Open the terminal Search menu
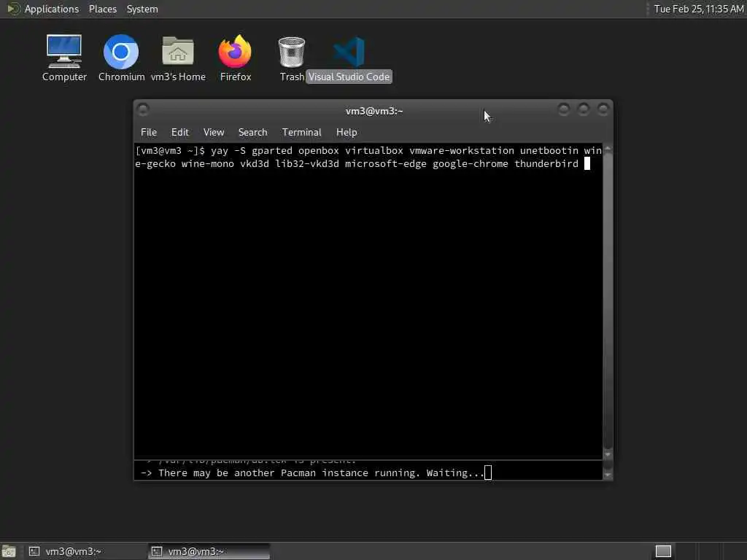The height and width of the screenshot is (560, 747). click(252, 133)
